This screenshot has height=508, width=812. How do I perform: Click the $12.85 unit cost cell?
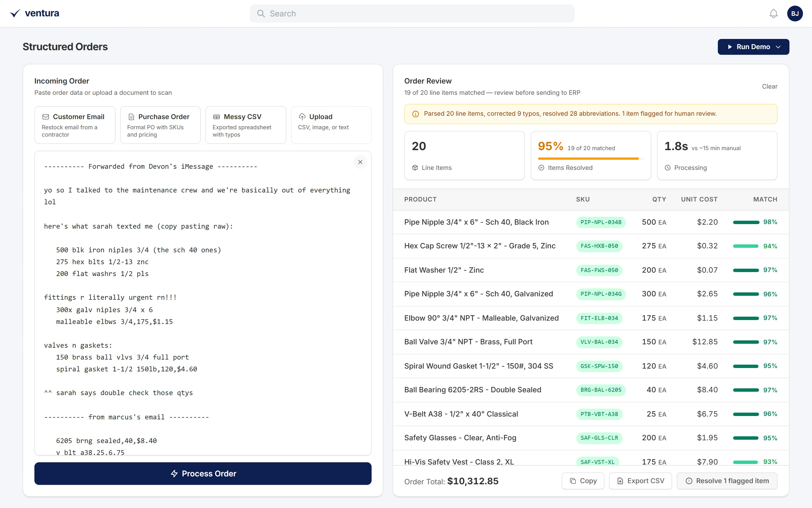pyautogui.click(x=705, y=342)
